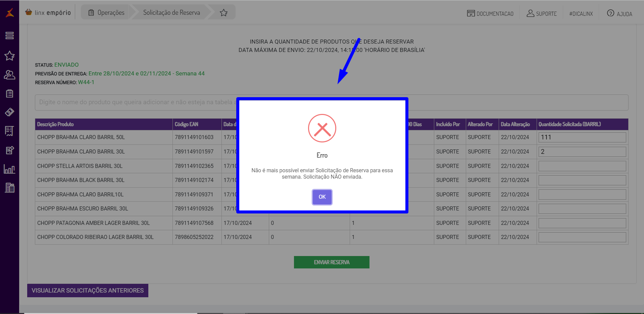
Task: Edit quantity for CHOPP BRAHMA ESCURO BARRIL 30L
Action: click(x=582, y=209)
